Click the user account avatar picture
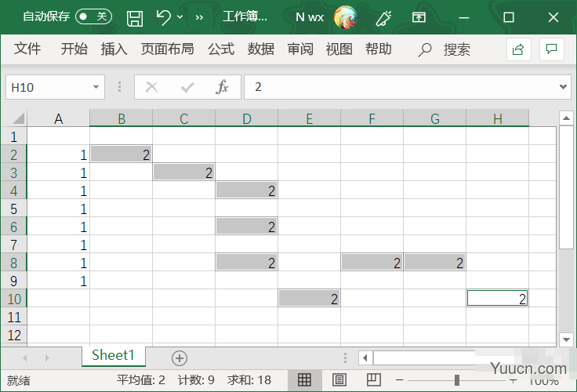577x392 pixels. coord(345,17)
